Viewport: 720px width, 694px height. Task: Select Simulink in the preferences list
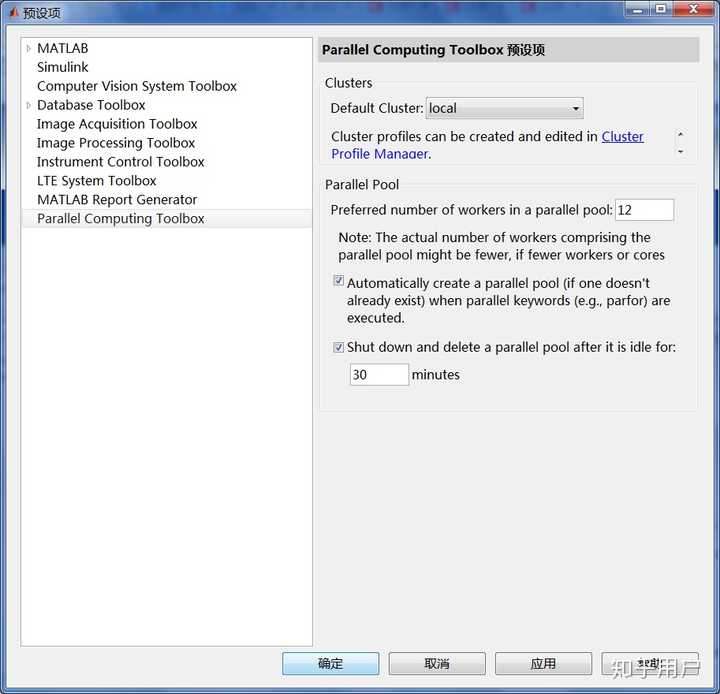tap(62, 67)
